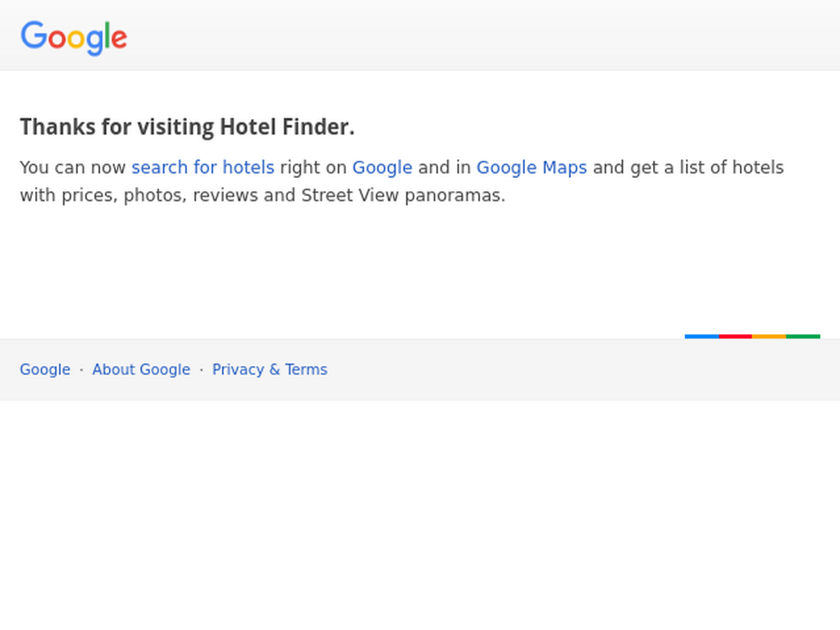This screenshot has width=840, height=630.
Task: Click the footer 'Google' link
Action: [45, 370]
